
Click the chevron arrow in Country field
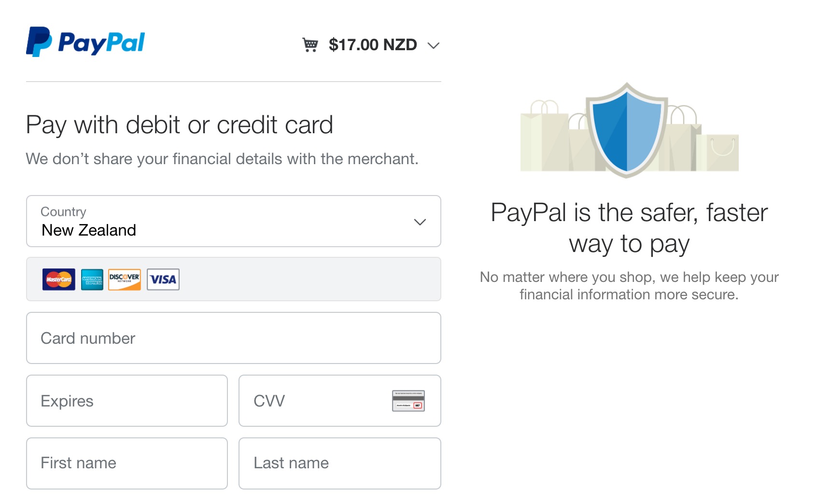pyautogui.click(x=420, y=222)
